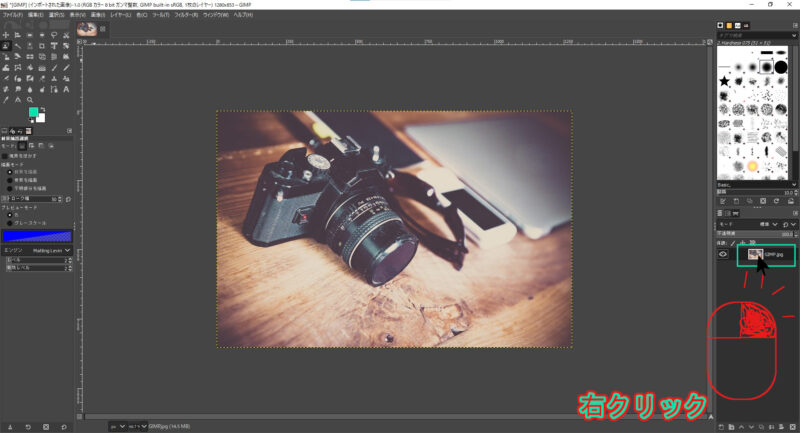Open the レイヤー menu
The width and height of the screenshot is (800, 433).
click(123, 15)
